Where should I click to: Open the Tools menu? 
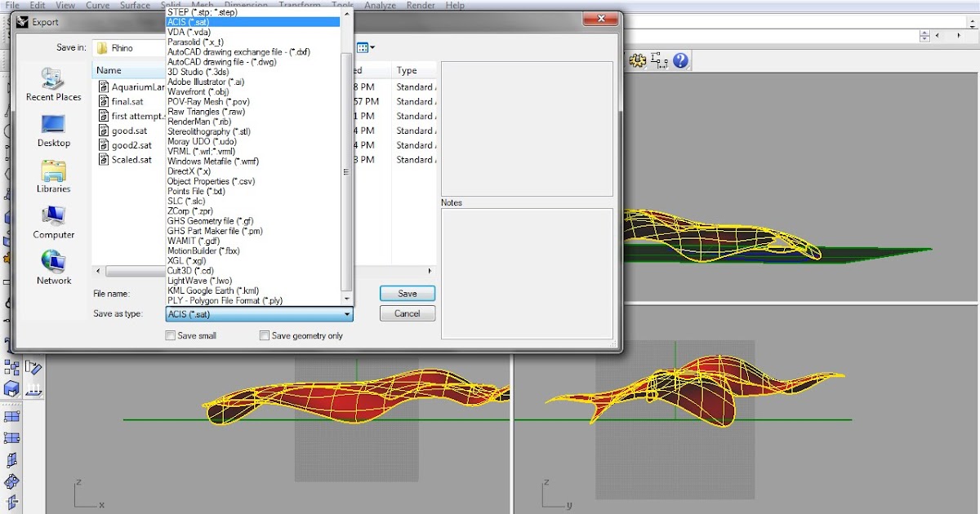[342, 5]
